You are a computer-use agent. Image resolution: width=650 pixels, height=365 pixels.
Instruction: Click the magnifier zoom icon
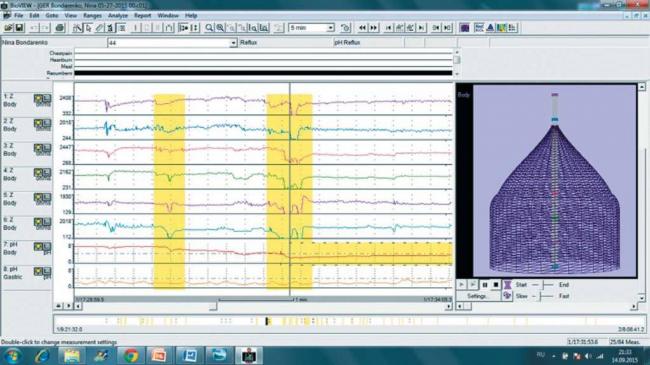click(209, 28)
